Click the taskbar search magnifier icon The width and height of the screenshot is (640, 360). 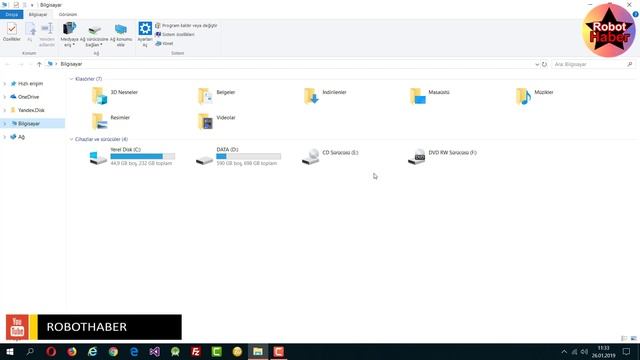(x=30, y=351)
